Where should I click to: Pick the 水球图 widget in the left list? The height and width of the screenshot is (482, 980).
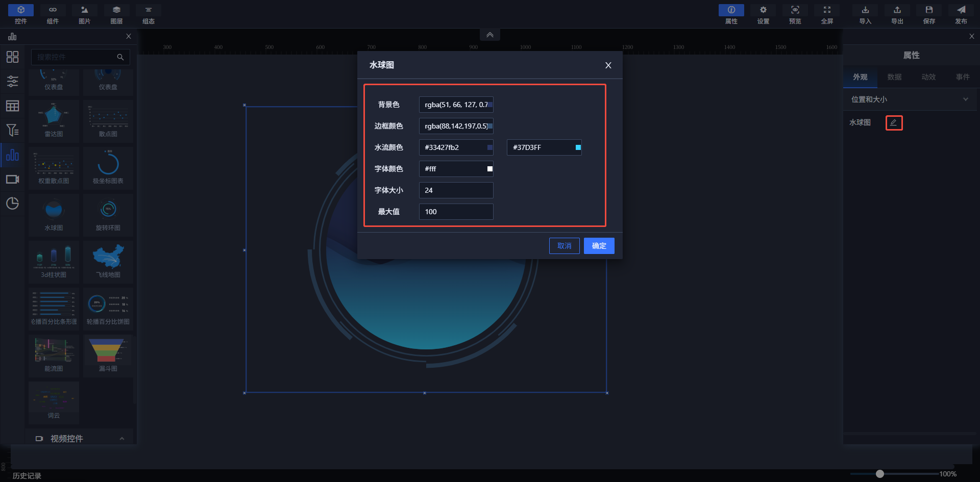tap(54, 215)
